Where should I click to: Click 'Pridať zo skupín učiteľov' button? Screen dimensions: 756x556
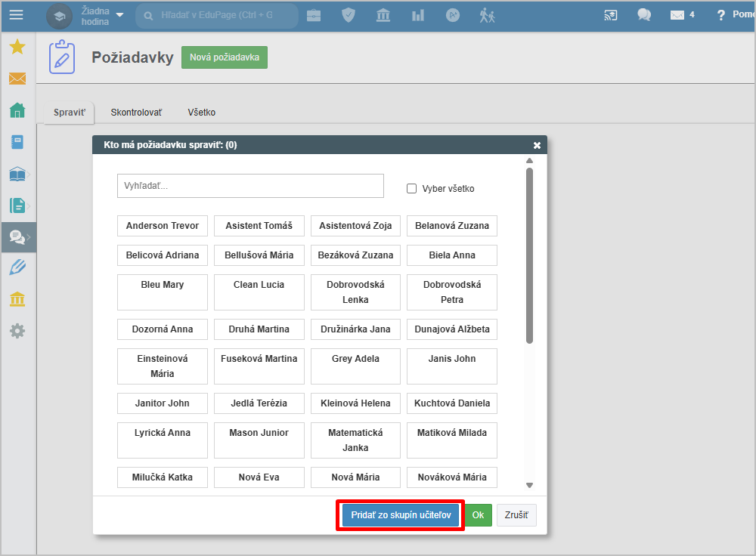click(x=401, y=515)
